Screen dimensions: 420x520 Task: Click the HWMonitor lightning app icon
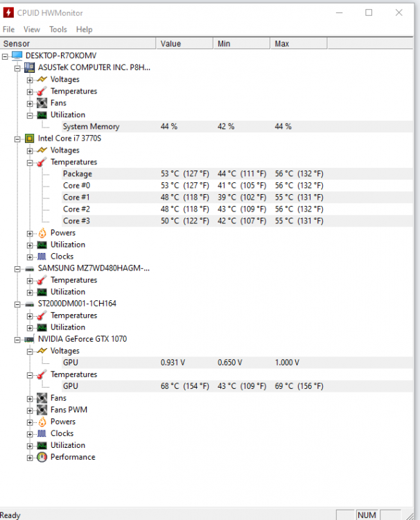[8, 12]
